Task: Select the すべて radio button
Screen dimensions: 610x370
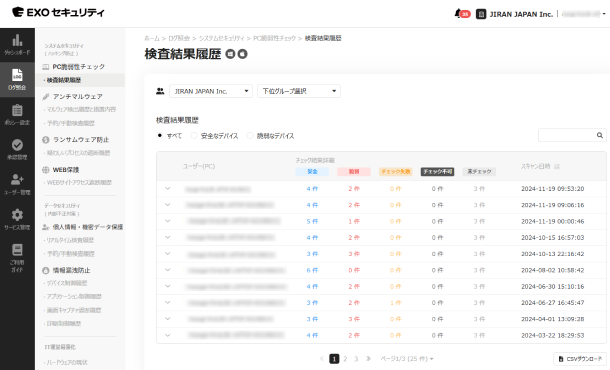Action: pos(160,135)
